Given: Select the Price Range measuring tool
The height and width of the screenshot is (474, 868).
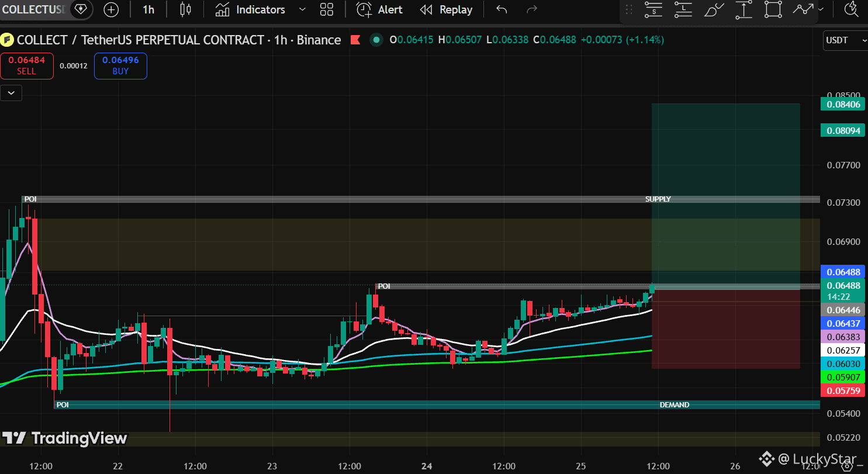Looking at the screenshot, I should coord(743,9).
